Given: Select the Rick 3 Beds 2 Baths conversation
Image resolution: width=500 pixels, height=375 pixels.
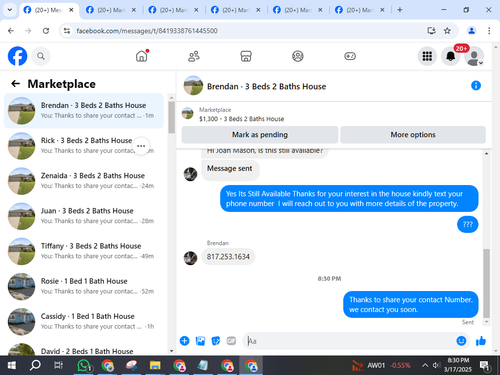Looking at the screenshot, I should (x=84, y=146).
